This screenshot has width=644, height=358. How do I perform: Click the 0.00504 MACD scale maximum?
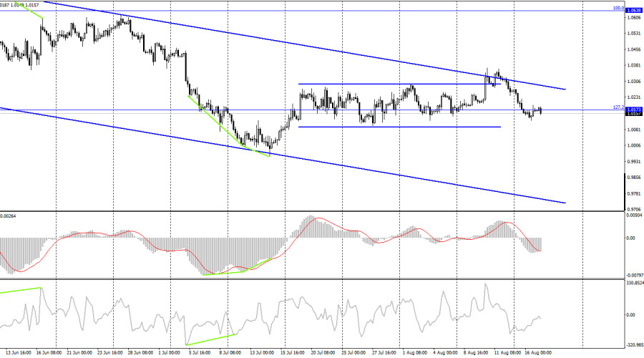(635, 216)
